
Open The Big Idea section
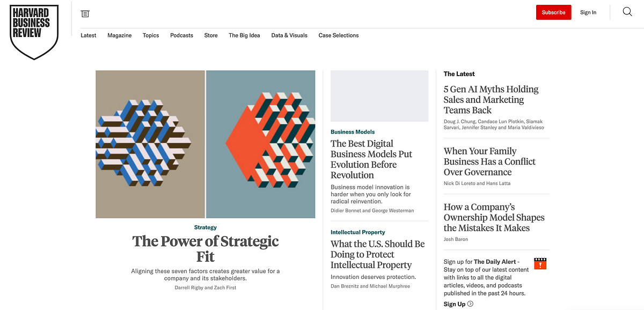click(x=244, y=35)
